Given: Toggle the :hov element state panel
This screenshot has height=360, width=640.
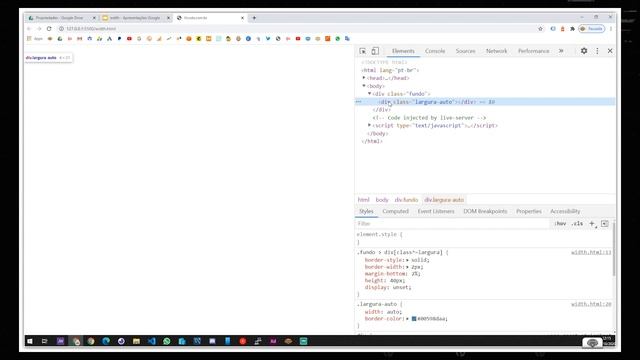Looking at the screenshot, I should click(x=560, y=224).
